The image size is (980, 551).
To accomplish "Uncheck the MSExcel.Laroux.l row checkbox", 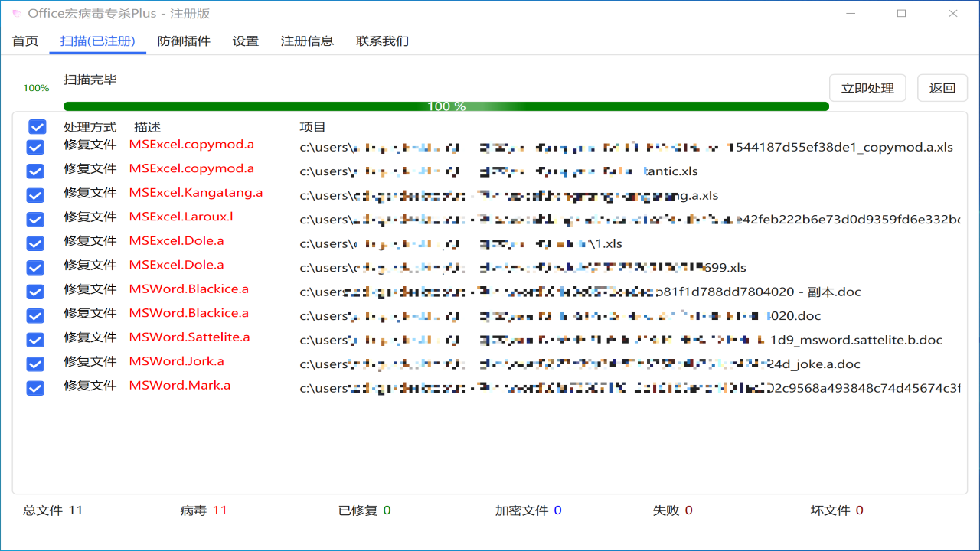I will [x=35, y=219].
